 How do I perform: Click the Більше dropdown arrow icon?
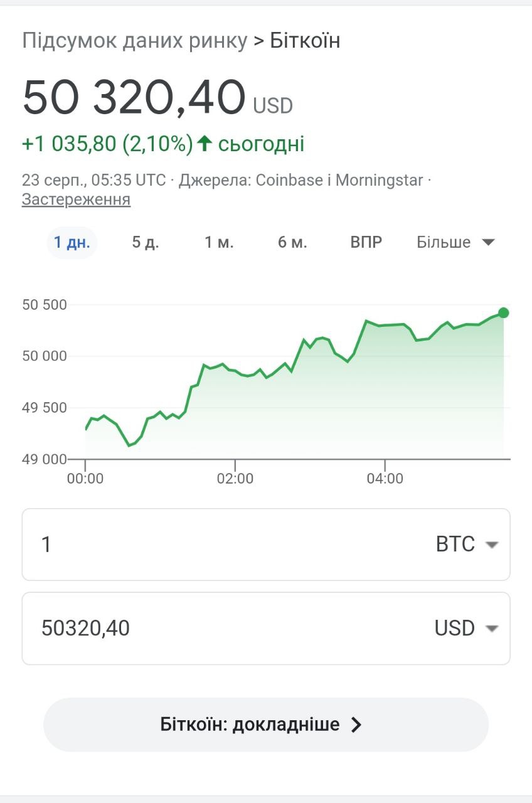pyautogui.click(x=489, y=243)
